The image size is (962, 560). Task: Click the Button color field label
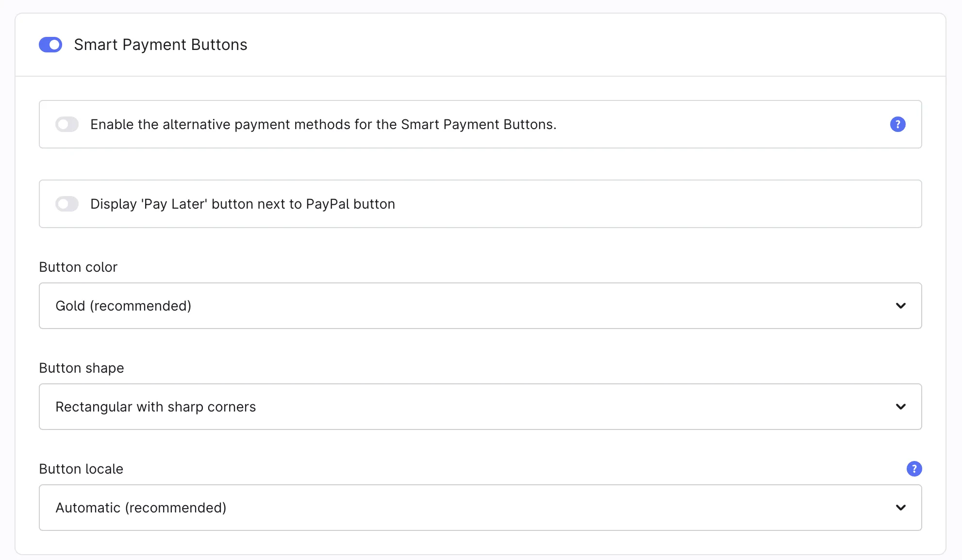(x=78, y=267)
